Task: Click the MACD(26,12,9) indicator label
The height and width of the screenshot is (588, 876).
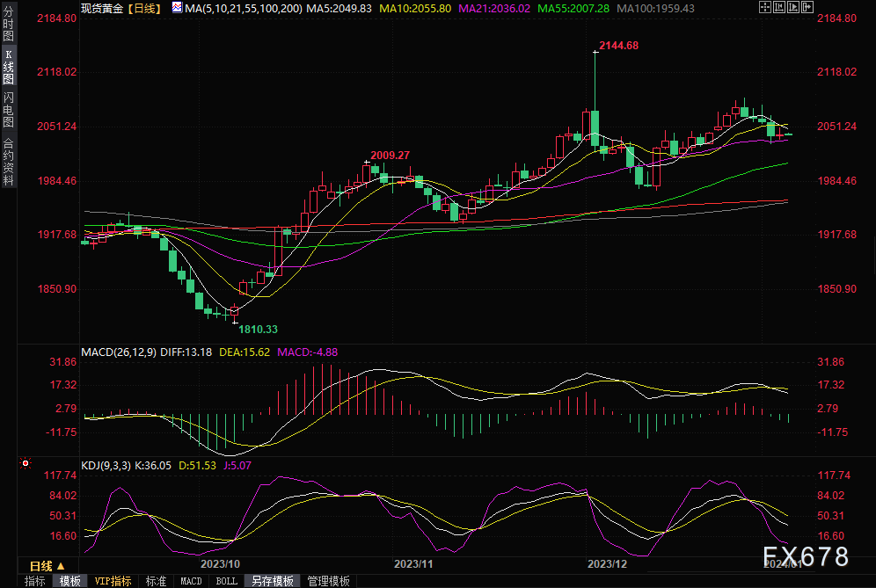Action: pyautogui.click(x=119, y=352)
